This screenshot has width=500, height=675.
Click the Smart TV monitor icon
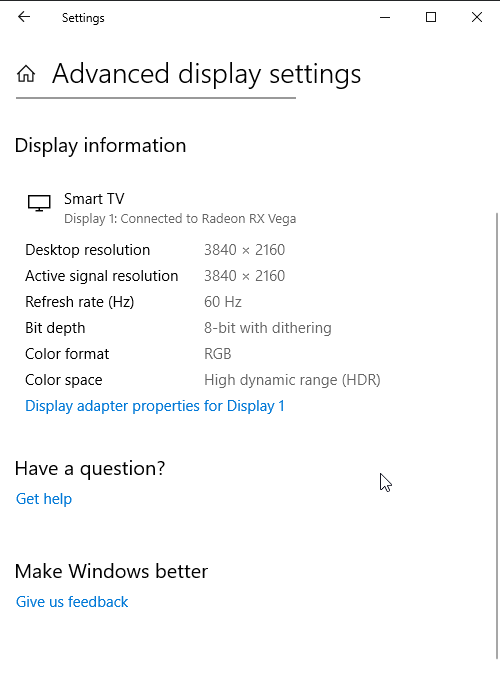click(x=39, y=203)
